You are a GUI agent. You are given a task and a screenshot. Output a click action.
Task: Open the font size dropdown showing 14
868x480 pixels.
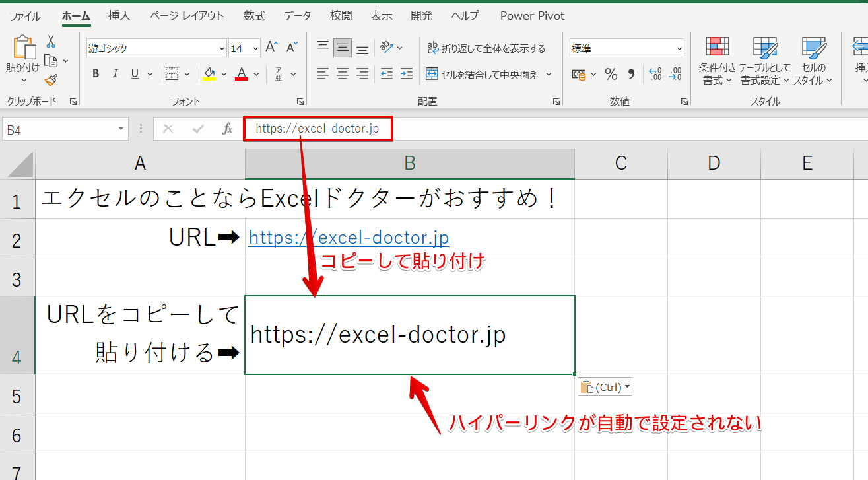point(255,48)
